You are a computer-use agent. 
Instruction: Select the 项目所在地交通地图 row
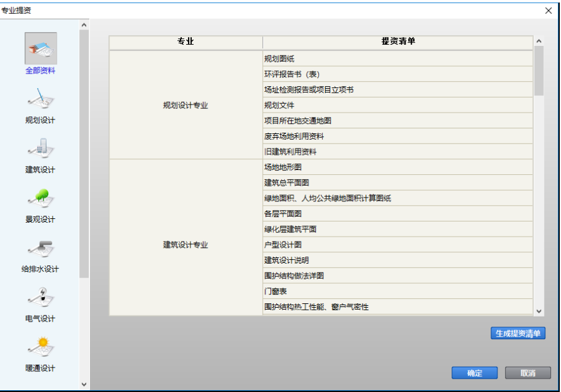pyautogui.click(x=398, y=121)
